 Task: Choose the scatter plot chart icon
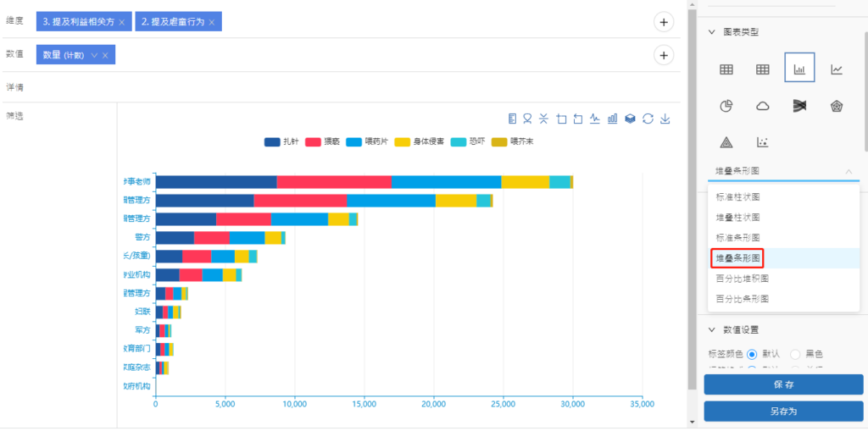pos(763,142)
